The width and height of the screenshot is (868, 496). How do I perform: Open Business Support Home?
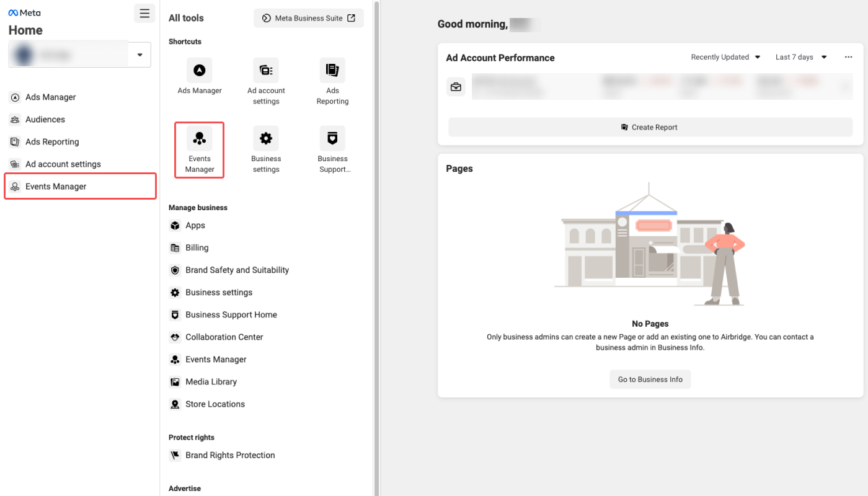pos(231,315)
